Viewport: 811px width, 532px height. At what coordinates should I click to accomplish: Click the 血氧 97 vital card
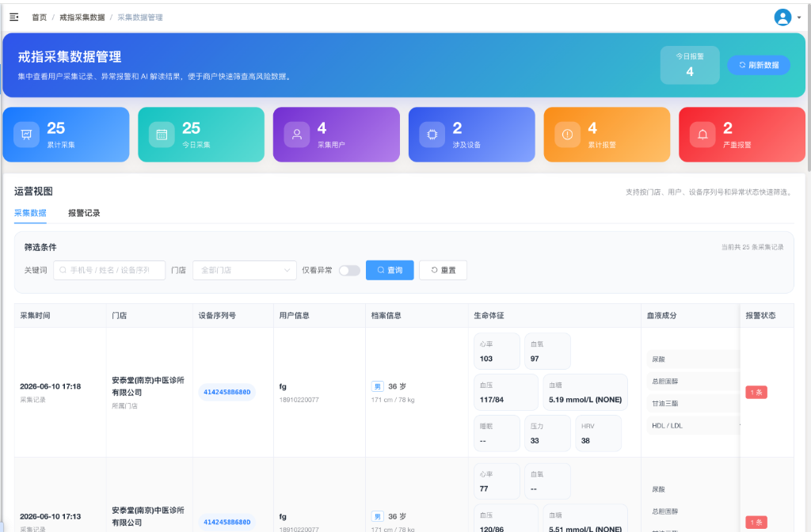pyautogui.click(x=548, y=351)
